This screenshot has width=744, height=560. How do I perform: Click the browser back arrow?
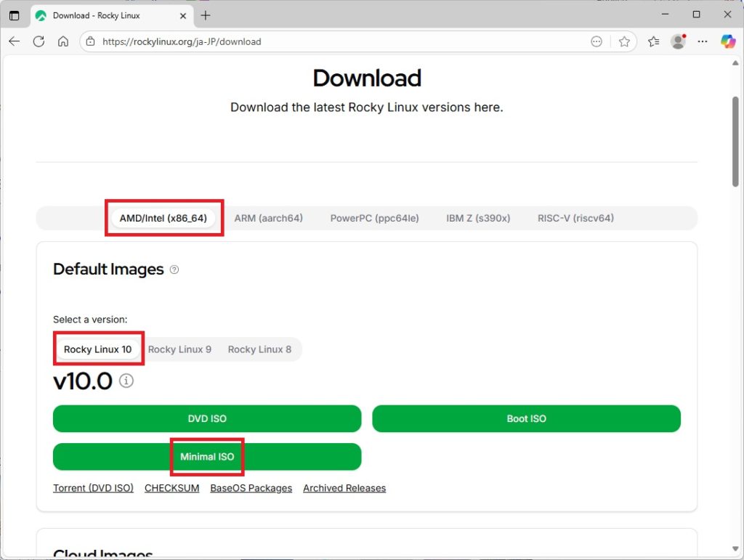coord(15,41)
